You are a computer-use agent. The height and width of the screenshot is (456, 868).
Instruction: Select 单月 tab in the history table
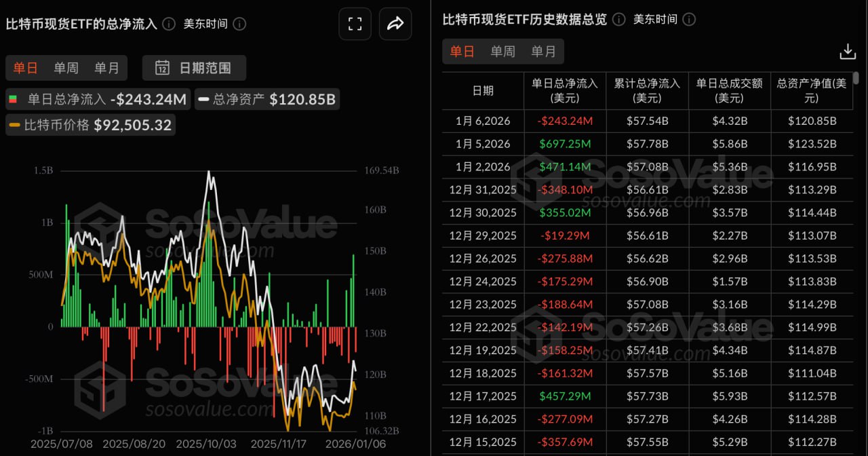(x=543, y=52)
